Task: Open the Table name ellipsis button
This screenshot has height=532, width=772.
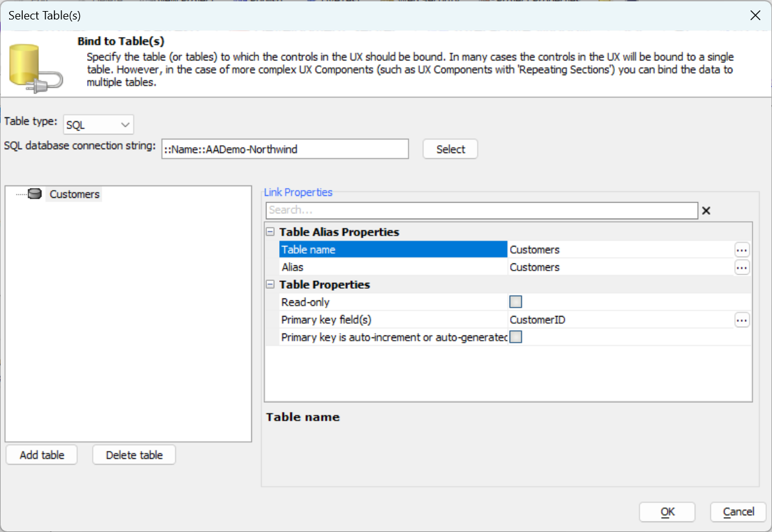Action: click(742, 250)
